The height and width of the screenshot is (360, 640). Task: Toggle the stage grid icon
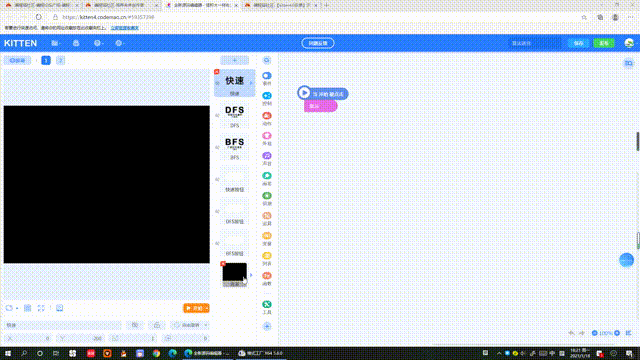click(x=28, y=308)
